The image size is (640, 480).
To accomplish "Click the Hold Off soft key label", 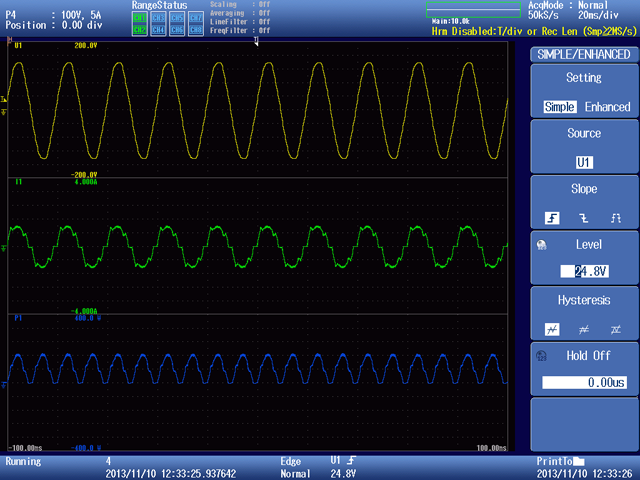I will pos(588,356).
